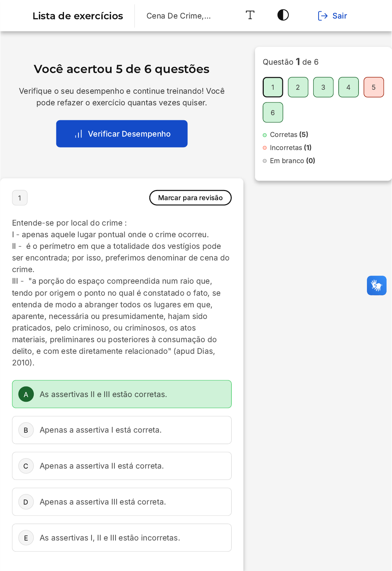The height and width of the screenshot is (571, 392).
Task: Click the Verificar Desempenho button
Action: [122, 134]
